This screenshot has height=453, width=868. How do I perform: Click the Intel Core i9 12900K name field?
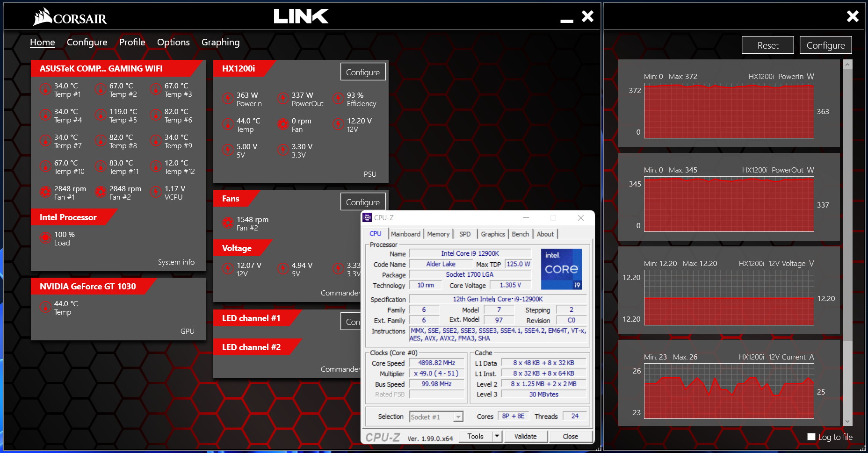[x=470, y=253]
